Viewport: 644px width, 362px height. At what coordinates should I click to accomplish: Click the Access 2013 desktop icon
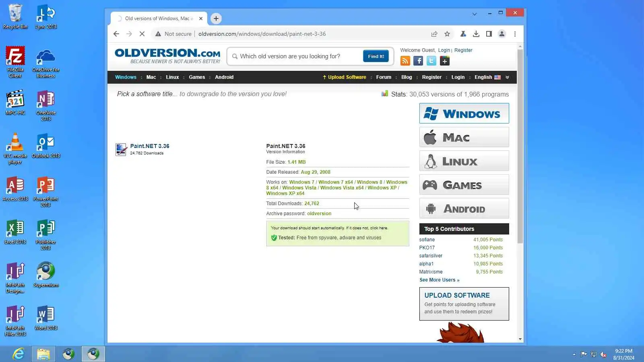coord(15,189)
